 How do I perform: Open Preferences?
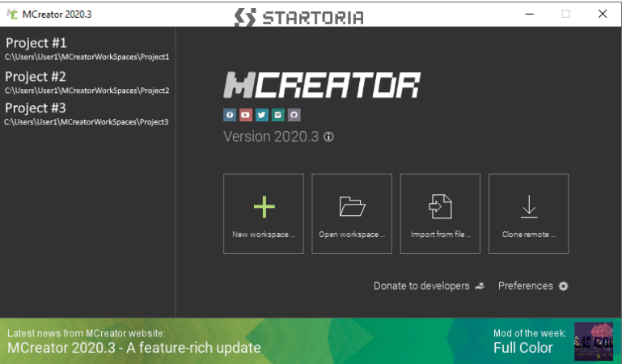click(533, 286)
